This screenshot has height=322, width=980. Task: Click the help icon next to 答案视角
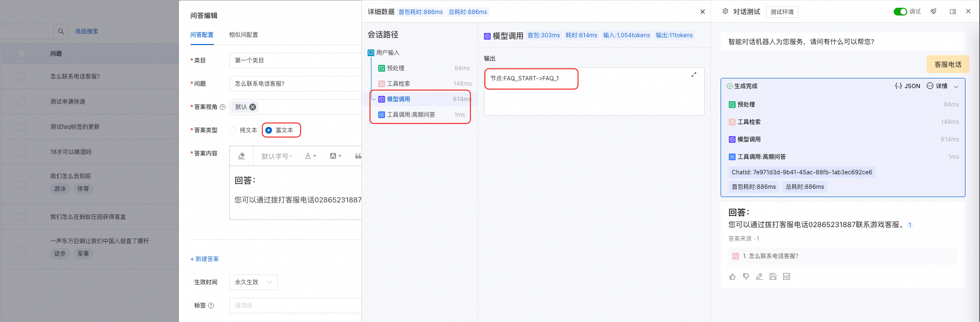pyautogui.click(x=223, y=107)
